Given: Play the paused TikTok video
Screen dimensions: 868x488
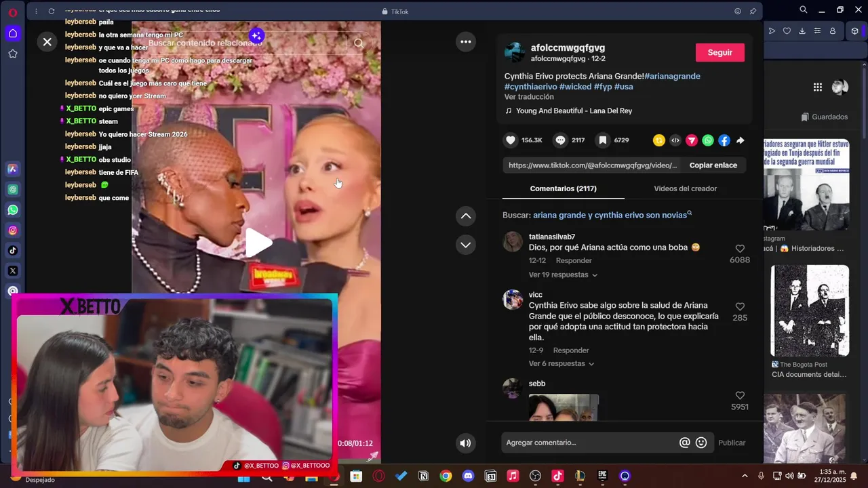Looking at the screenshot, I should tap(258, 243).
